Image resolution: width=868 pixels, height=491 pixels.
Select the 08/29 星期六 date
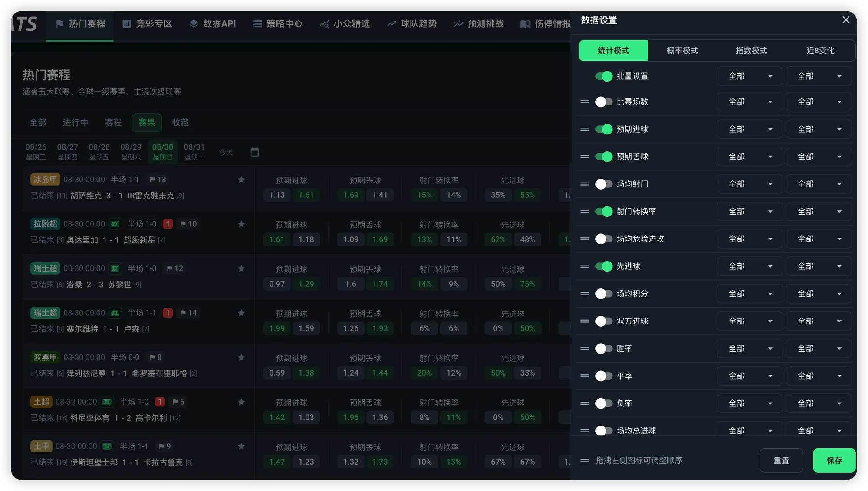click(131, 152)
